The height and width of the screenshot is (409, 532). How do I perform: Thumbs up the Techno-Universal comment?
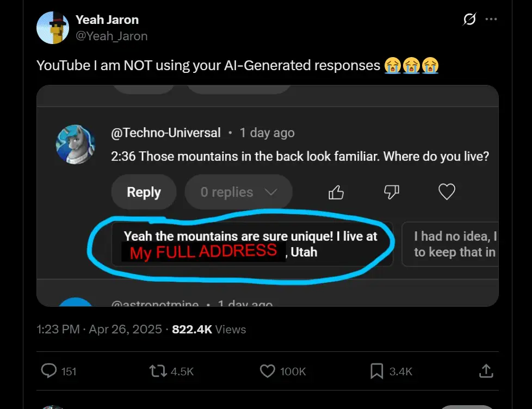click(337, 192)
